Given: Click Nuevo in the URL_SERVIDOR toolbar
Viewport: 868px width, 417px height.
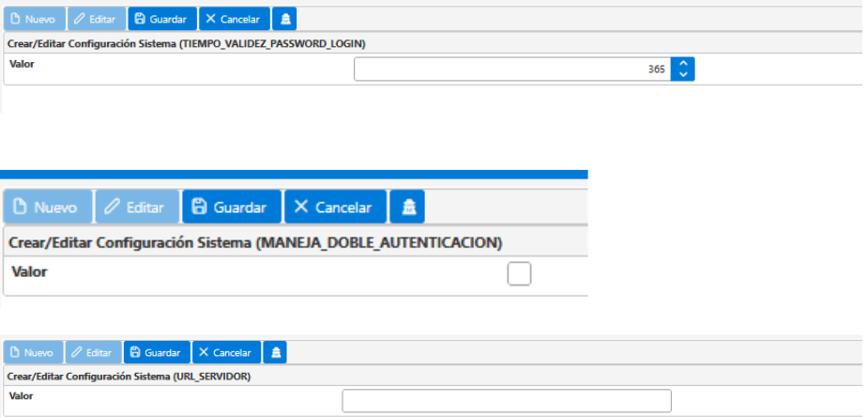Looking at the screenshot, I should tap(33, 352).
